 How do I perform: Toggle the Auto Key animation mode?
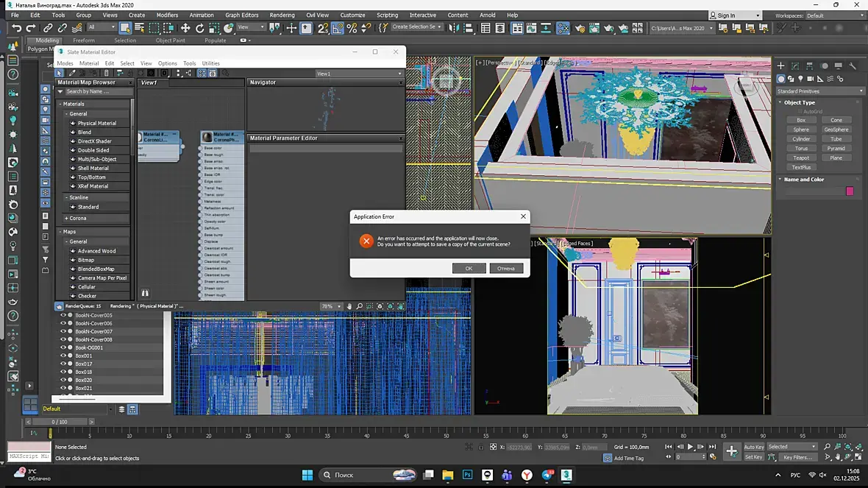pyautogui.click(x=753, y=447)
